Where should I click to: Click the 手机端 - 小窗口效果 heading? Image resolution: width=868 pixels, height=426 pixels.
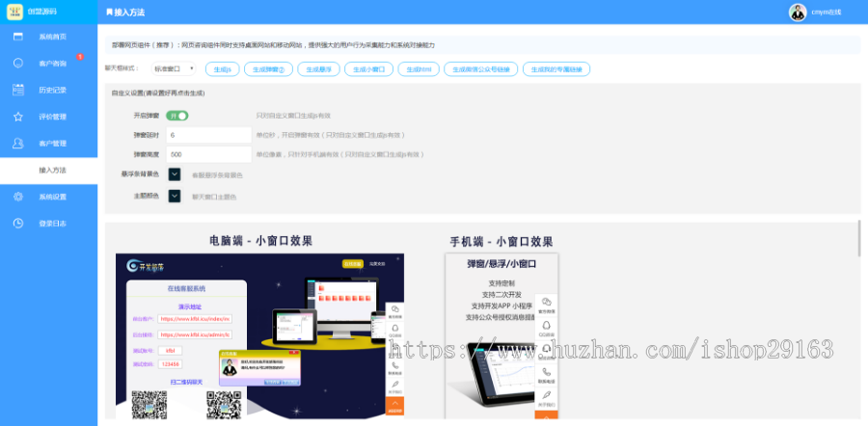click(x=502, y=242)
